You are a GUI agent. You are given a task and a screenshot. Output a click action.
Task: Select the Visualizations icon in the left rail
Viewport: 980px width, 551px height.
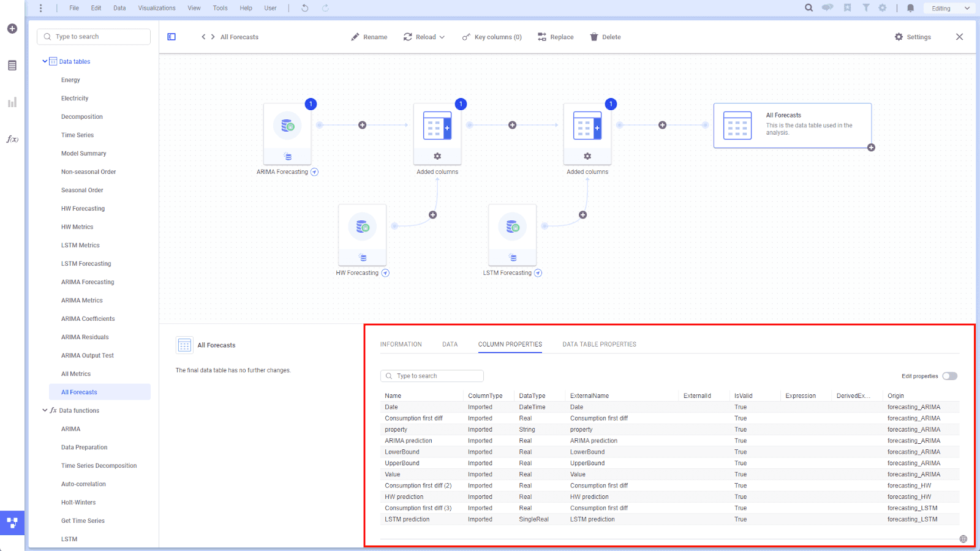(12, 102)
